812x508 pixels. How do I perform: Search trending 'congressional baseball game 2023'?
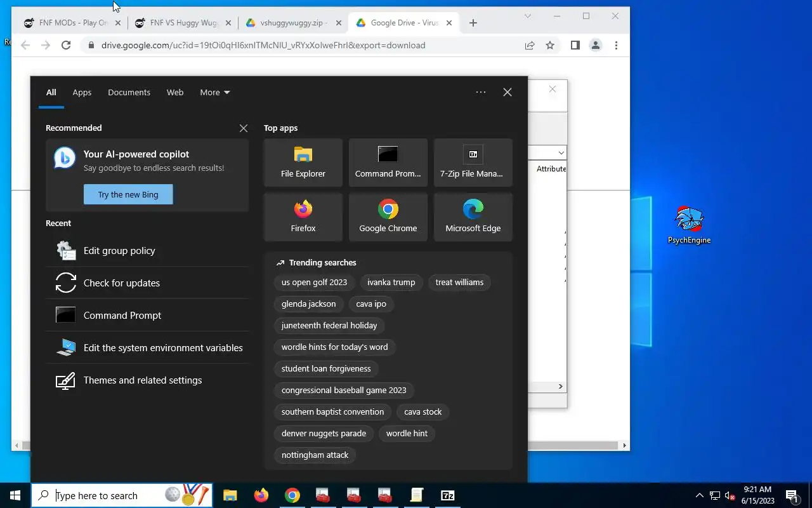pyautogui.click(x=344, y=391)
